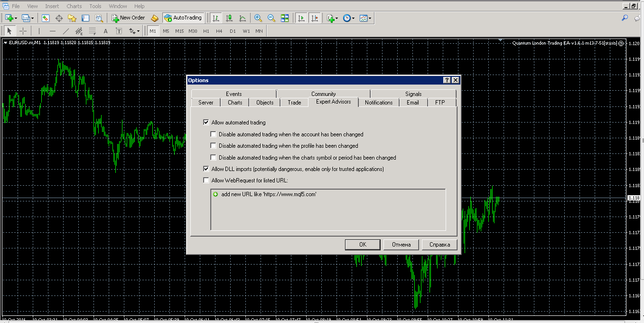Select the Fibonacci Retracement tool
Screen dimensions: 644x323
click(x=93, y=31)
